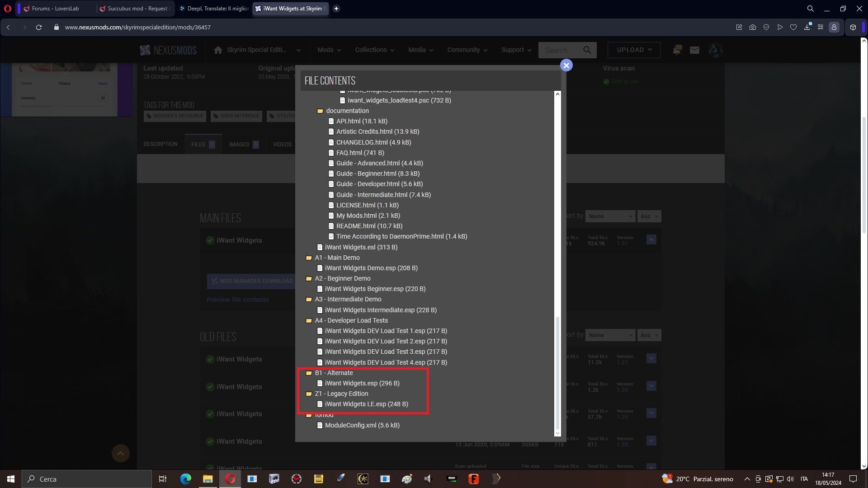Switch to the Succubus mod Request tab
Image resolution: width=868 pixels, height=488 pixels.
coord(134,9)
